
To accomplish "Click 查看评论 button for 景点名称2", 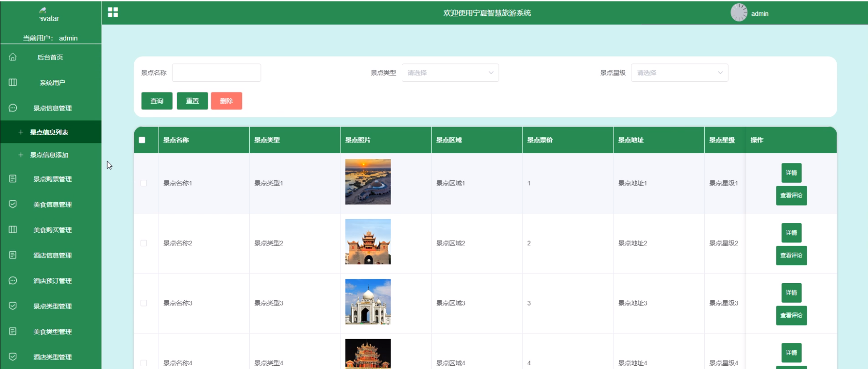I will click(791, 255).
